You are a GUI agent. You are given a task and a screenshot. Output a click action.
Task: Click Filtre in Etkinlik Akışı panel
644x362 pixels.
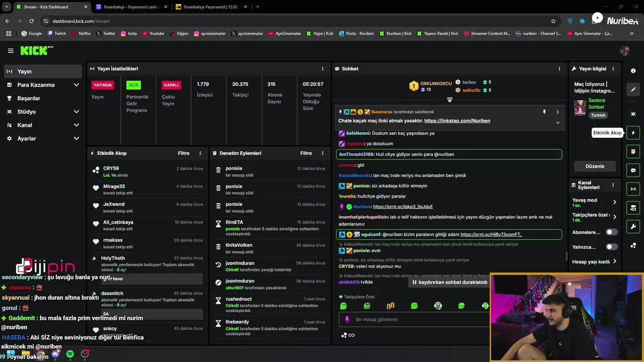pyautogui.click(x=184, y=153)
